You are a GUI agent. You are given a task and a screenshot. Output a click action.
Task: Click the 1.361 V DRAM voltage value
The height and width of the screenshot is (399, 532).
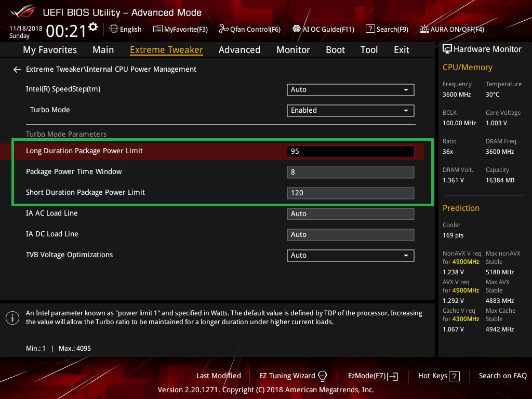[453, 180]
